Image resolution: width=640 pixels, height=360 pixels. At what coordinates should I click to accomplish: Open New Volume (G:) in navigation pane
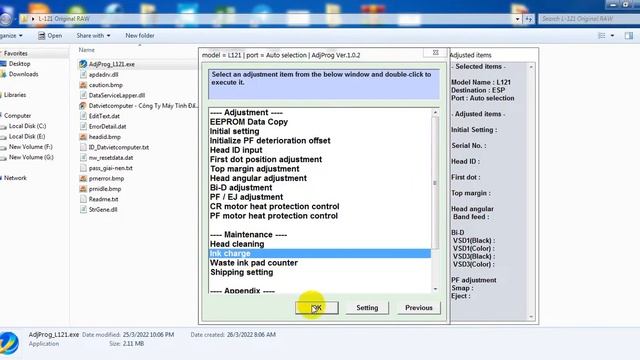(31, 157)
